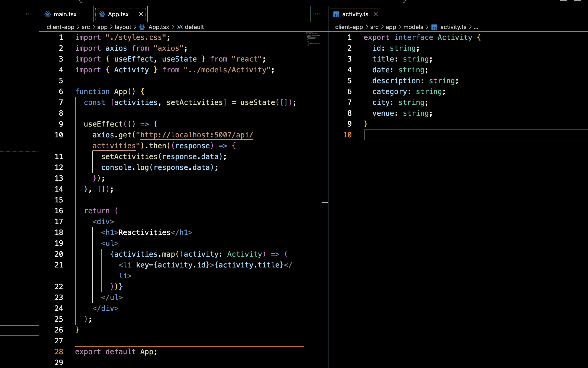Viewport: 588px width, 368px height.
Task: Click the default symbol icon in breadcrumb
Action: click(x=180, y=27)
